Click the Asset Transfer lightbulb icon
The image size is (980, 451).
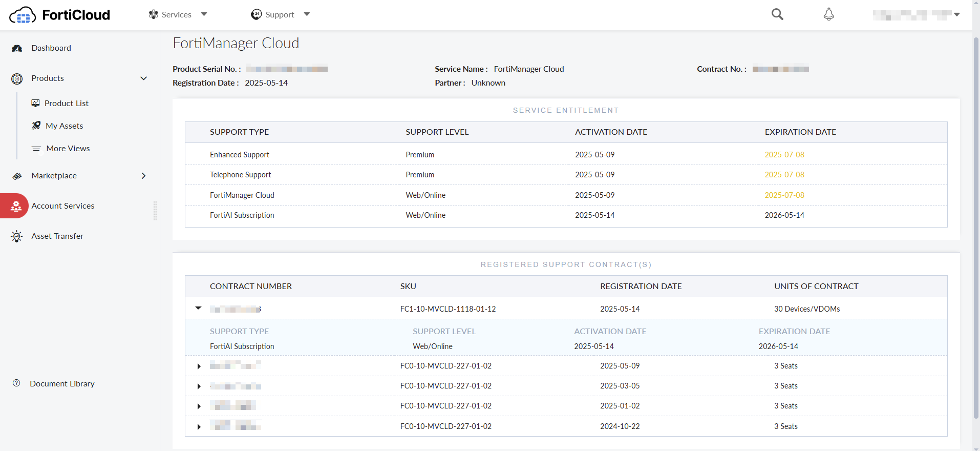pos(17,236)
